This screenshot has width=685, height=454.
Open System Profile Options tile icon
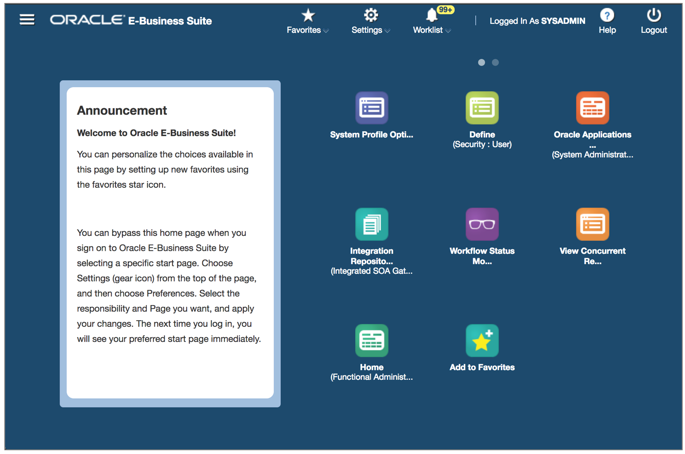pos(371,108)
